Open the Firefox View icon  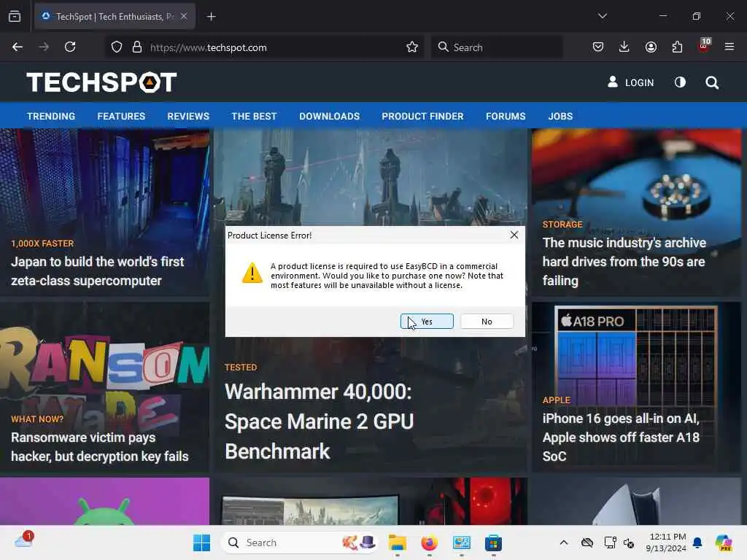coord(15,16)
